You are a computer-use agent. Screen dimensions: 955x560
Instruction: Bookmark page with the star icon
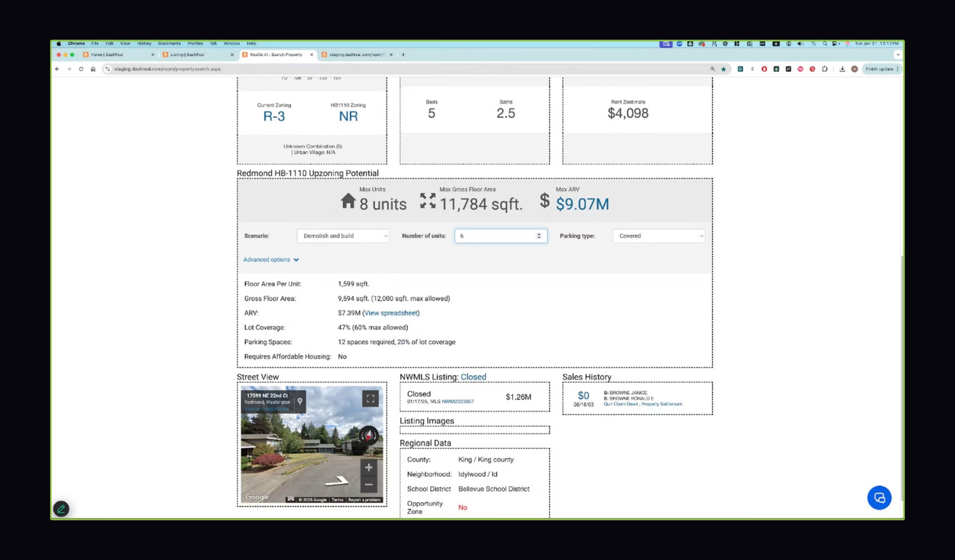click(x=724, y=69)
